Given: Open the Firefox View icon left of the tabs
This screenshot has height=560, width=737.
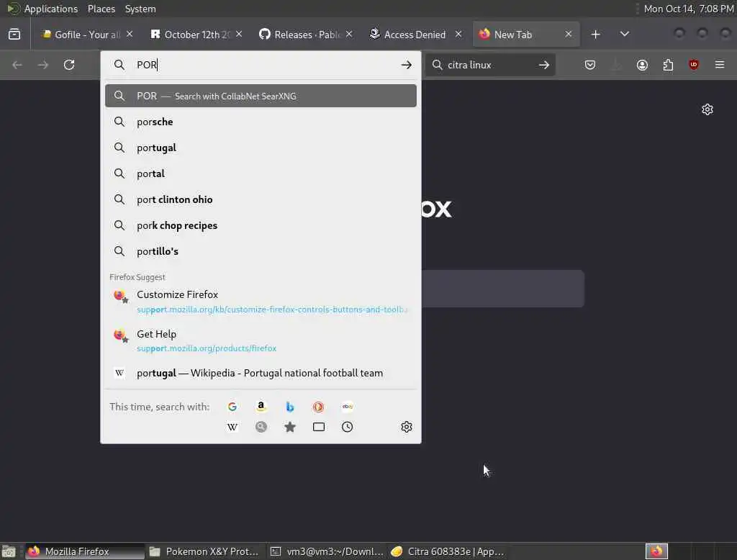Looking at the screenshot, I should (14, 35).
